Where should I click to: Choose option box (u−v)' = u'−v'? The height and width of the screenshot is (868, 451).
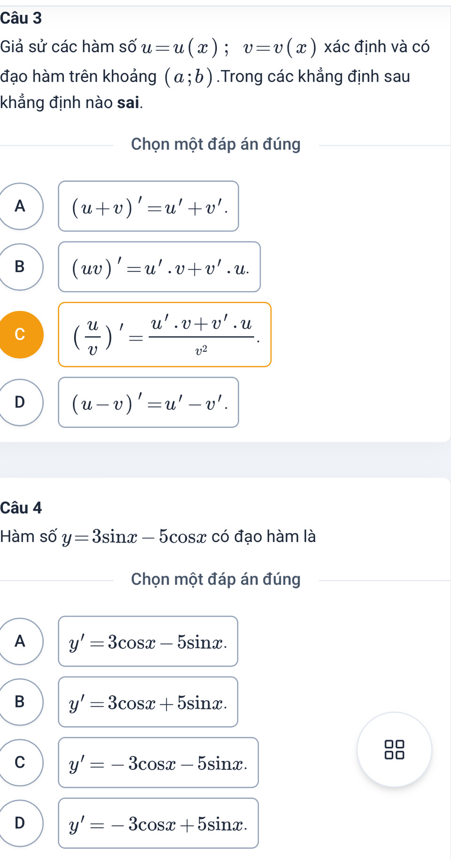click(x=148, y=402)
